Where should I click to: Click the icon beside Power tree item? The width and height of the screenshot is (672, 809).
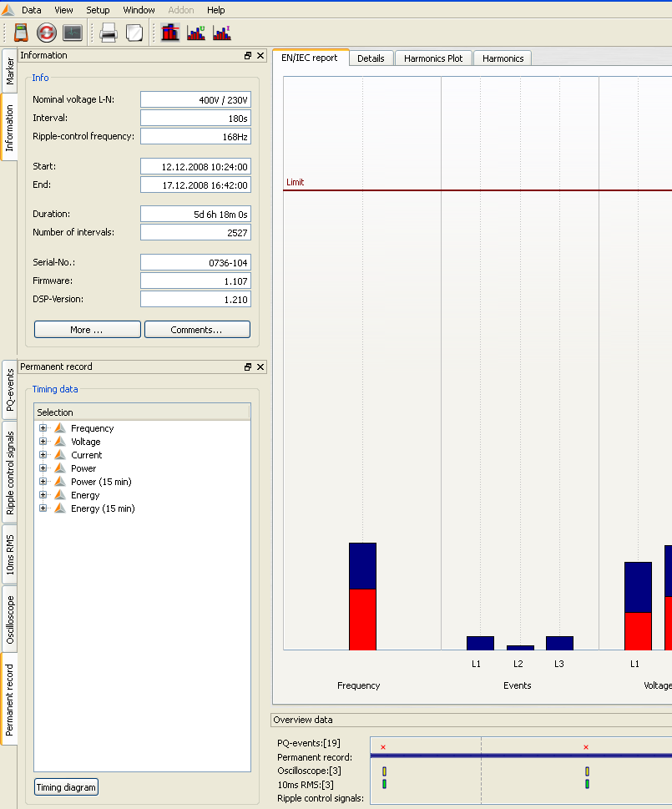60,468
